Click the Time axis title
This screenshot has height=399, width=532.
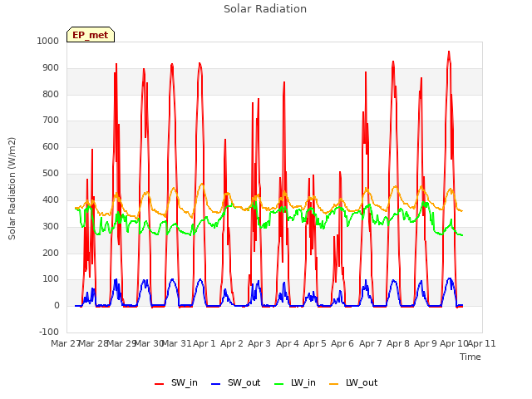point(470,357)
